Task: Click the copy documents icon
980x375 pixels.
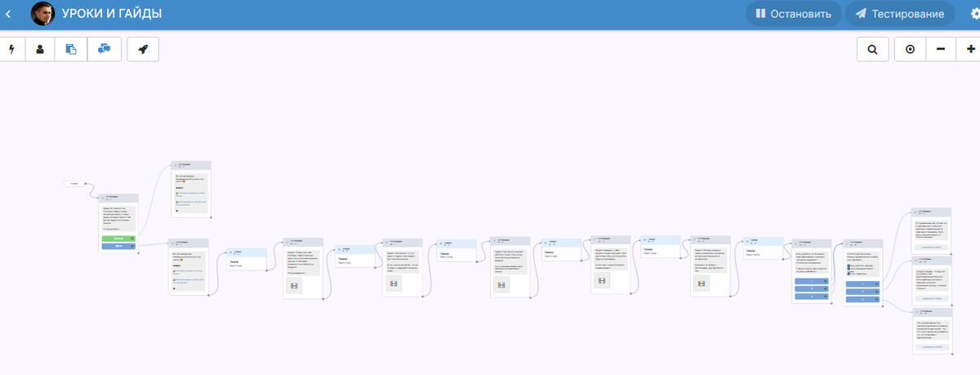Action: pyautogui.click(x=71, y=49)
